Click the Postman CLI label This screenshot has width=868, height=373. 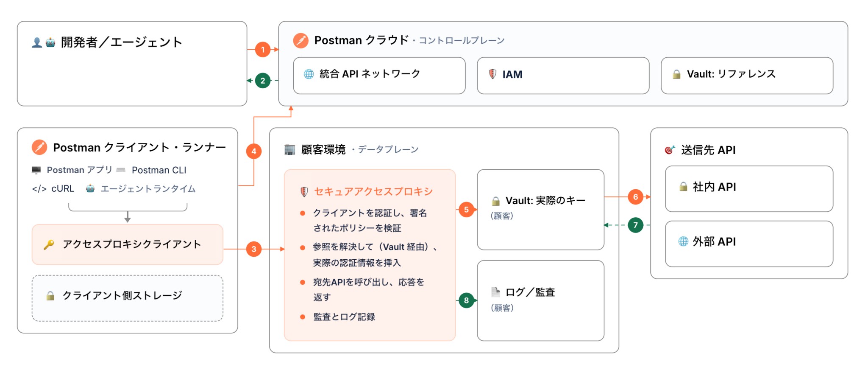click(x=159, y=170)
